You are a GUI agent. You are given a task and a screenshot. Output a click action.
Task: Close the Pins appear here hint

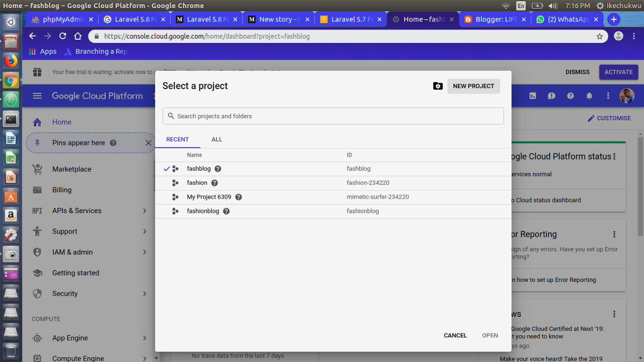(149, 143)
